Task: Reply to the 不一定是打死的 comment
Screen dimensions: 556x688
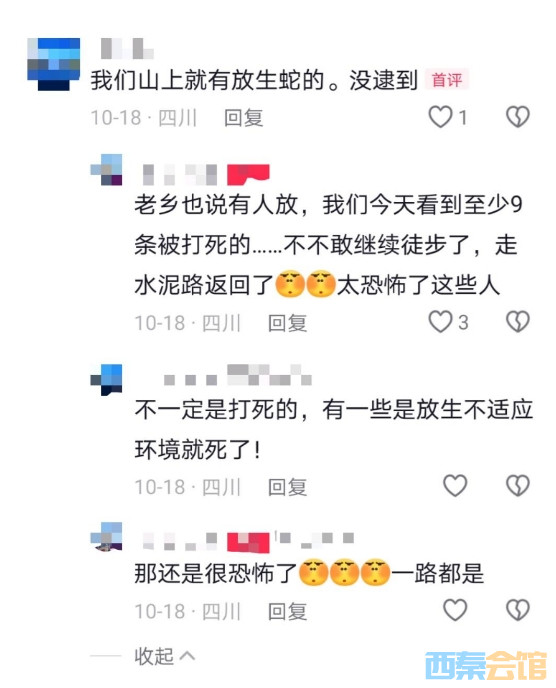Action: point(287,487)
